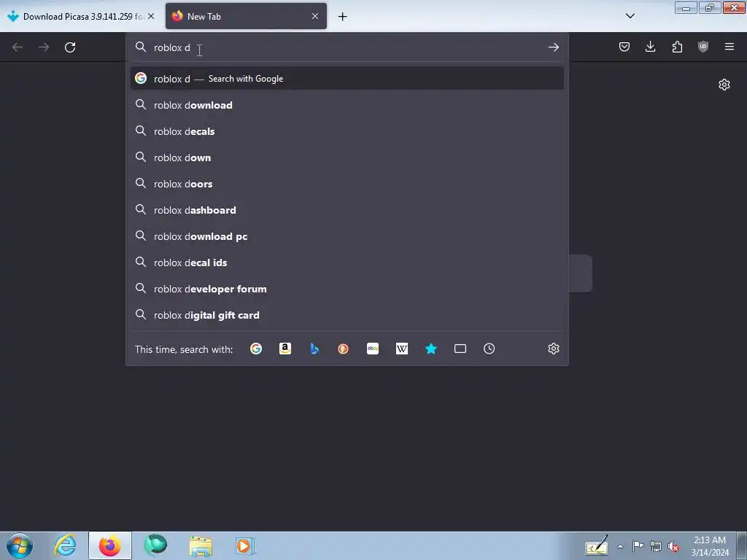Open the uBlock Origin shield icon
This screenshot has height=560, width=747.
coord(703,47)
